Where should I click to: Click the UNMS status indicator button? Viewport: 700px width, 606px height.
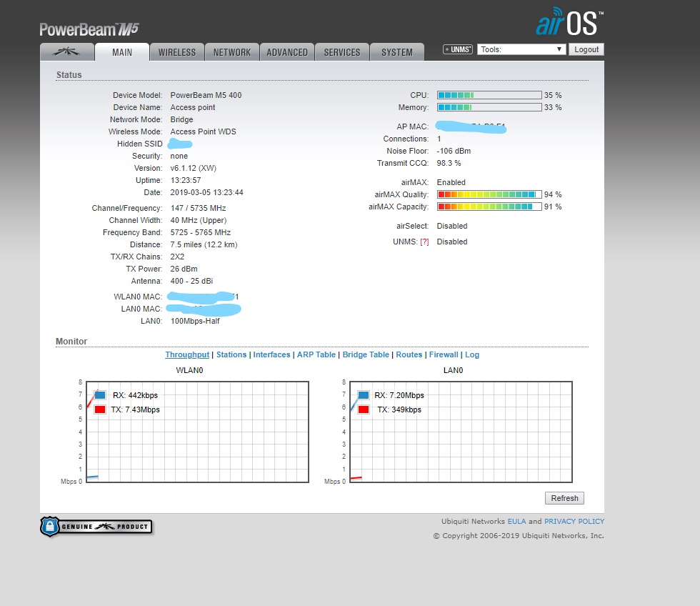pos(458,49)
